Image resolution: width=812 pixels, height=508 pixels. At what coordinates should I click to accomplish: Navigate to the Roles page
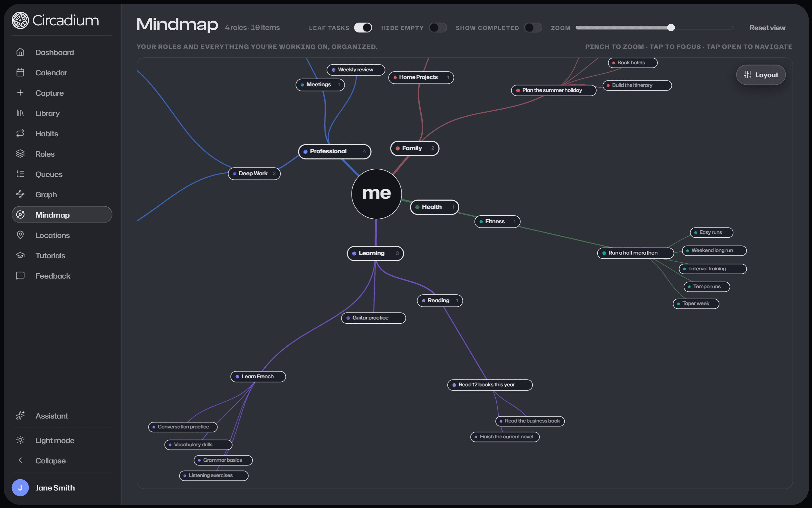click(62, 154)
